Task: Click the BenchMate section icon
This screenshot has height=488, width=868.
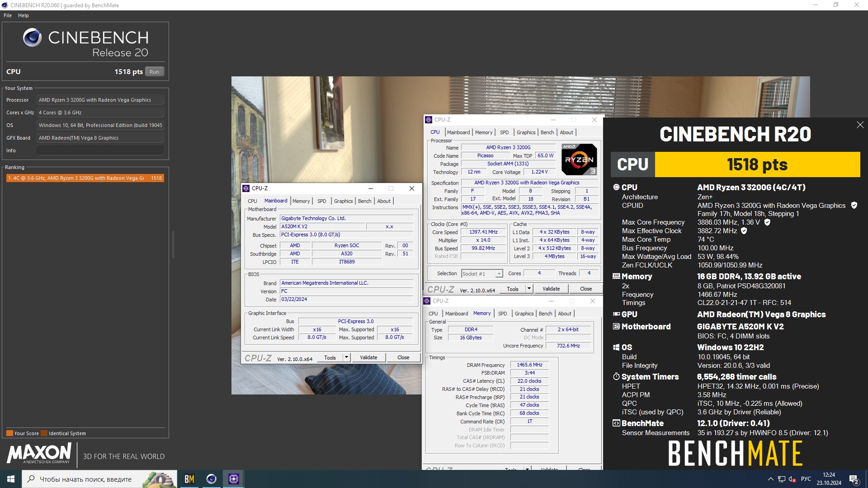Action: click(x=616, y=423)
